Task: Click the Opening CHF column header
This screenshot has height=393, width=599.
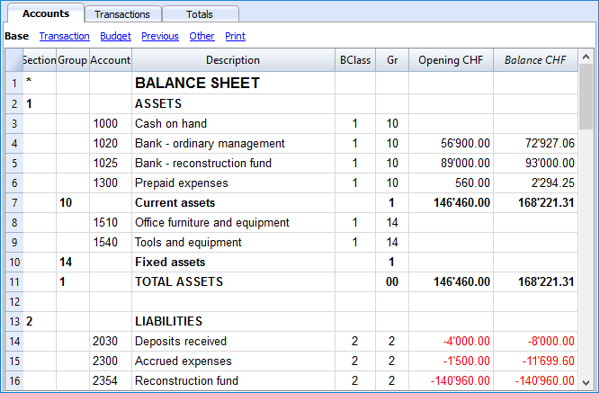Action: 451,60
